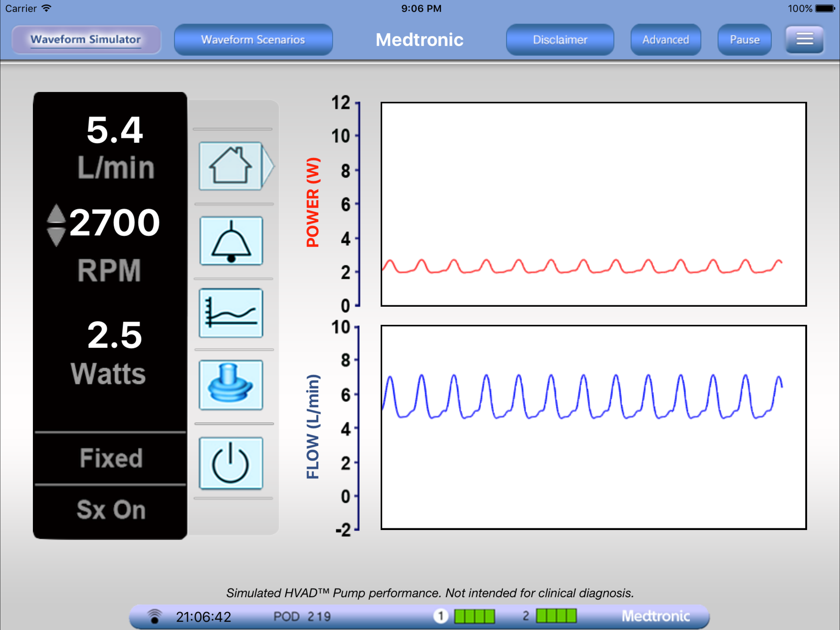Open the Waveform Scenarios tab
Image resolution: width=840 pixels, height=630 pixels.
(x=253, y=39)
